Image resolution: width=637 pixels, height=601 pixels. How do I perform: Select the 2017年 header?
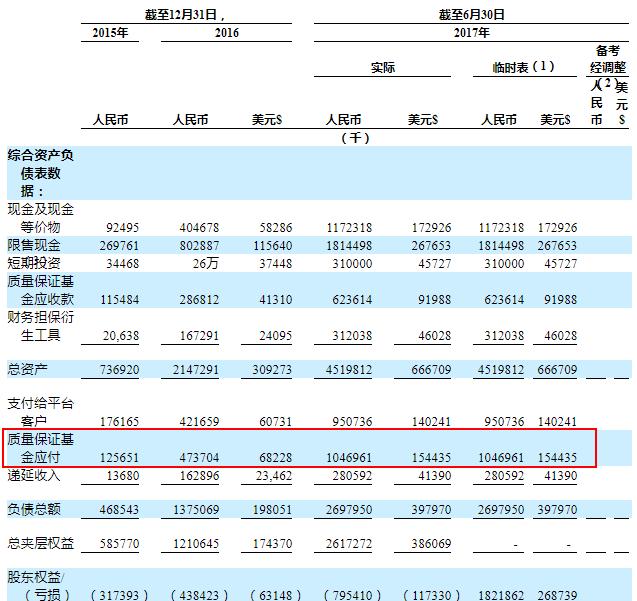tap(471, 33)
